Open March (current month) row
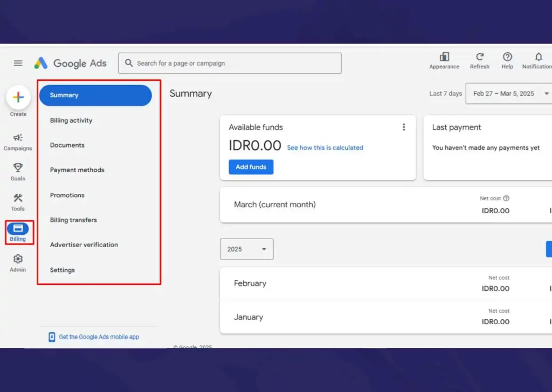Image resolution: width=552 pixels, height=392 pixels. 386,205
